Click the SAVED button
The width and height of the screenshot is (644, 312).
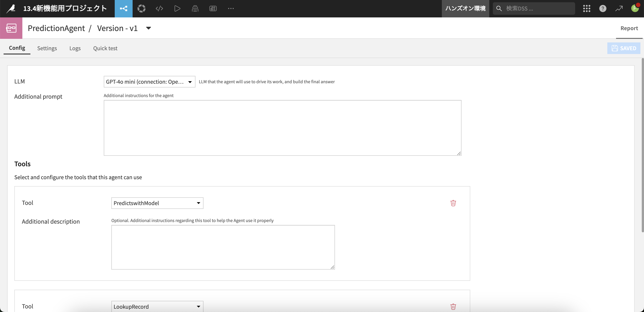[623, 48]
